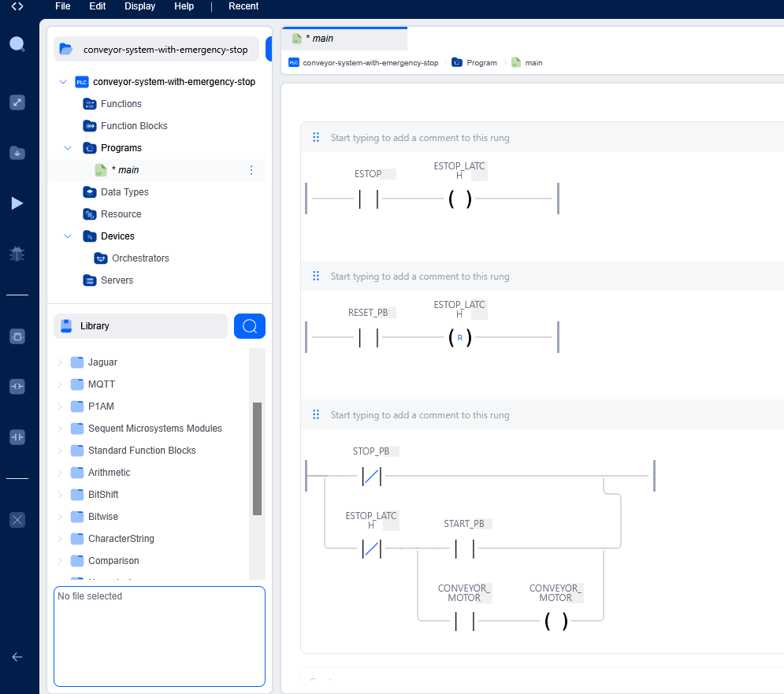
Task: Click Program in the breadcrumb path
Action: (481, 62)
